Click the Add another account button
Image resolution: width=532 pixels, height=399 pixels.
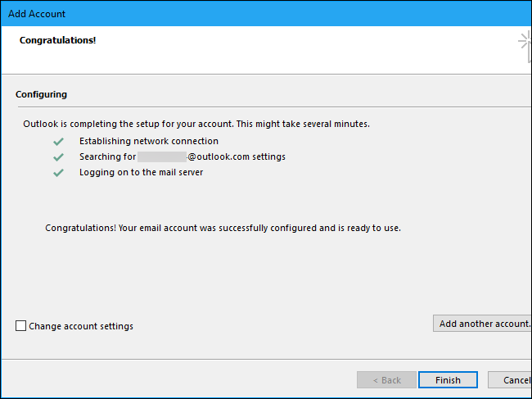[482, 324]
